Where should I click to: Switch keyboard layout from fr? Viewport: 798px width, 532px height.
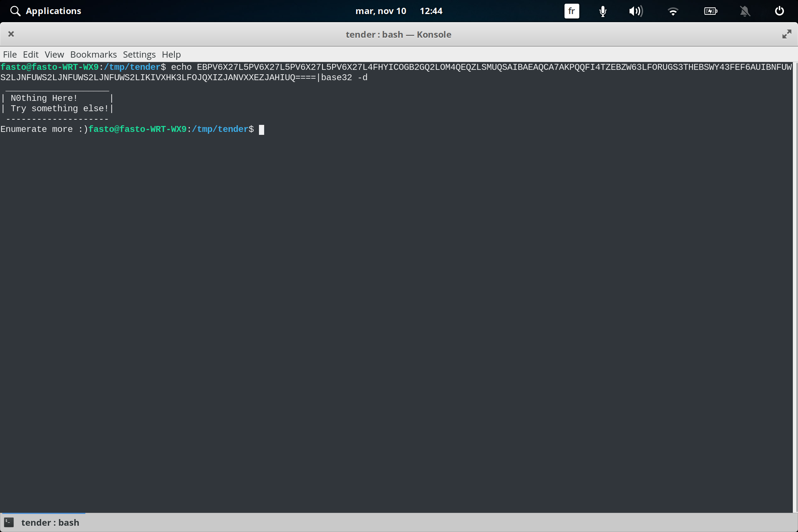[571, 11]
